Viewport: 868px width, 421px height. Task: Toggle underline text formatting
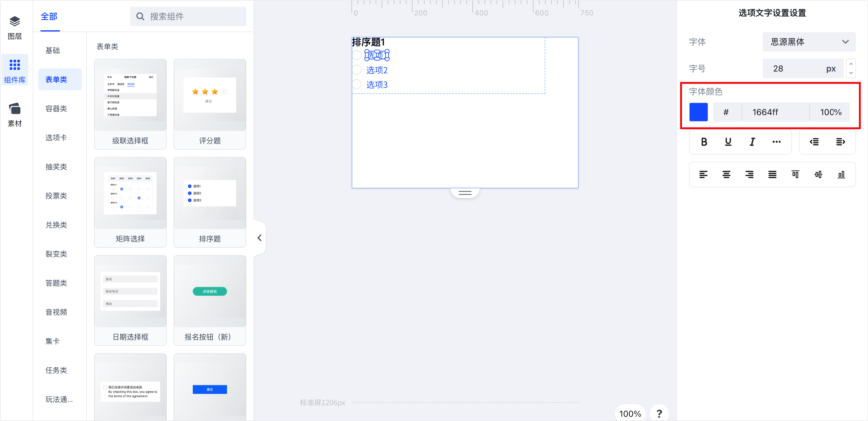click(728, 142)
